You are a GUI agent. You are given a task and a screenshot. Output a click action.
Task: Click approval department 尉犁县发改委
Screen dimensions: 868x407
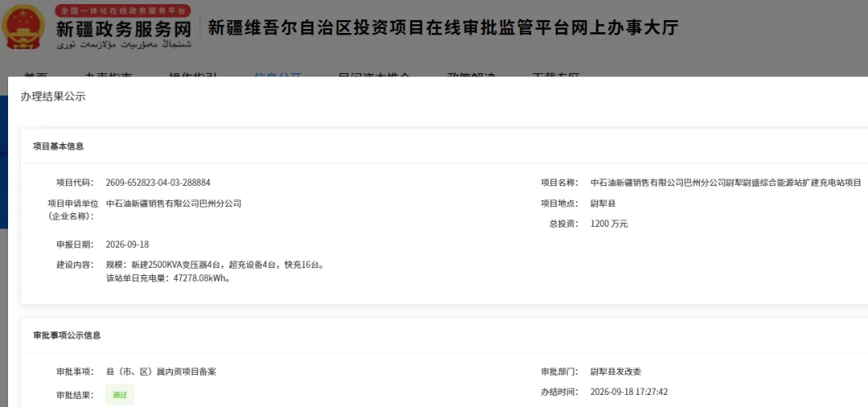point(616,372)
